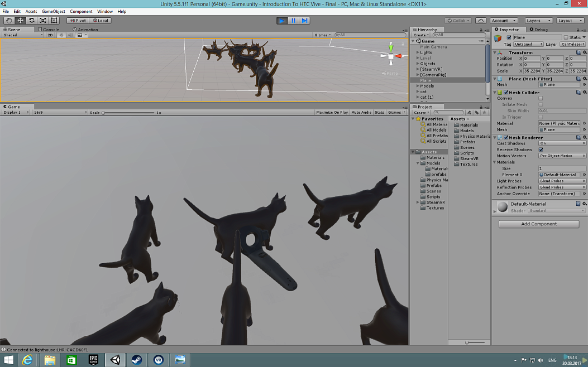Toggle the Static checkbox for Plane
The image size is (588, 367).
pyautogui.click(x=566, y=37)
